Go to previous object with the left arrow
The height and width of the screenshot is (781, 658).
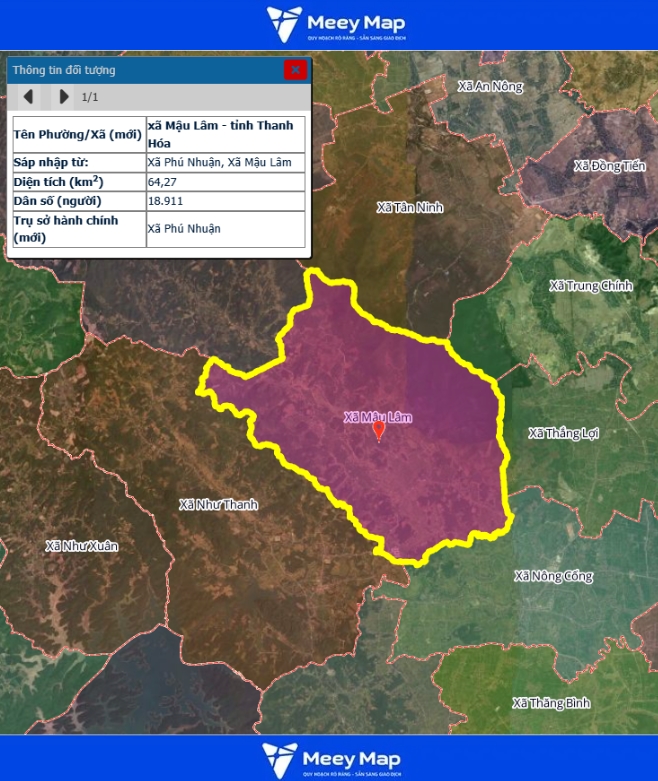(x=28, y=97)
